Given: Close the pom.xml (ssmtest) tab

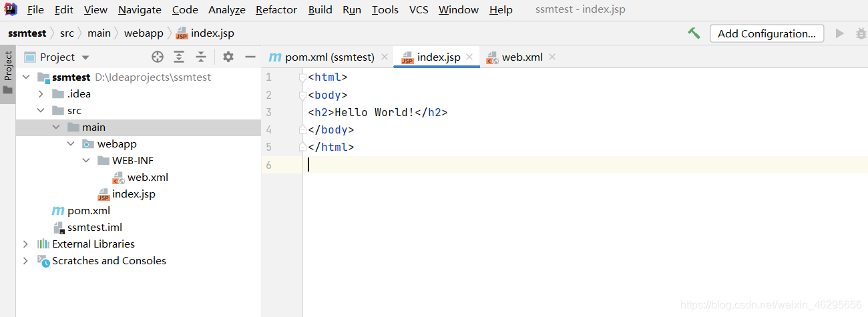Looking at the screenshot, I should pos(385,57).
